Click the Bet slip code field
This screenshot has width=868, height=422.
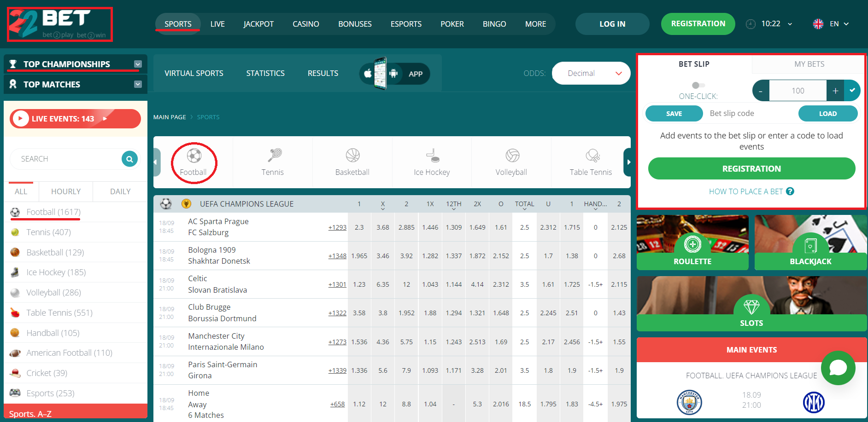point(751,114)
